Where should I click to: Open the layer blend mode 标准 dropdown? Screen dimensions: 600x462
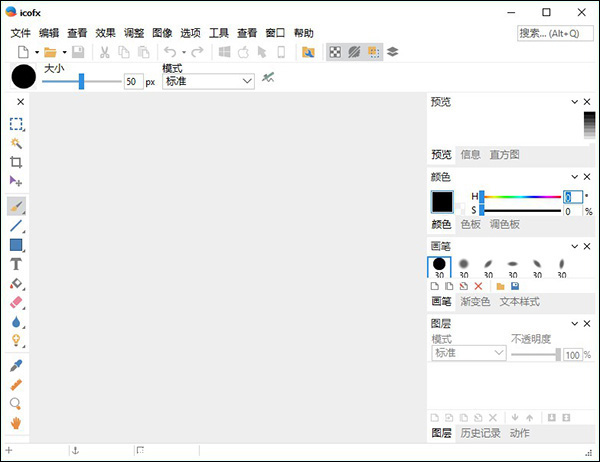469,353
